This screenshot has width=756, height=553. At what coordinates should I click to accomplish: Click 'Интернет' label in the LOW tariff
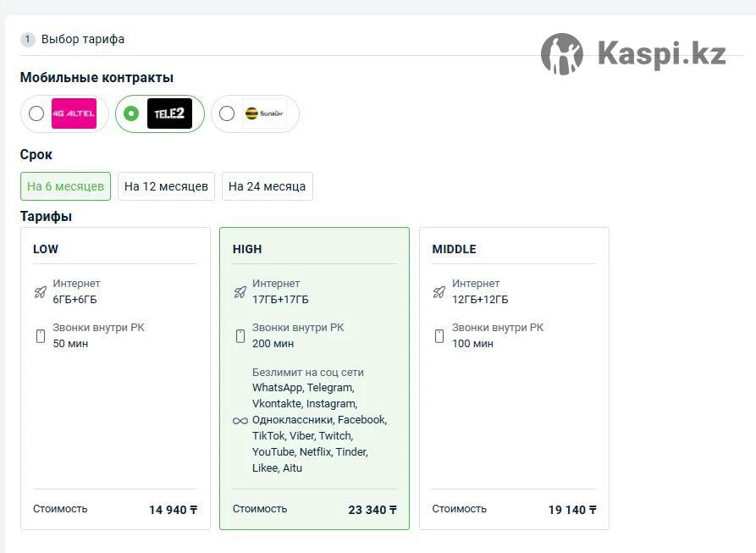[77, 284]
